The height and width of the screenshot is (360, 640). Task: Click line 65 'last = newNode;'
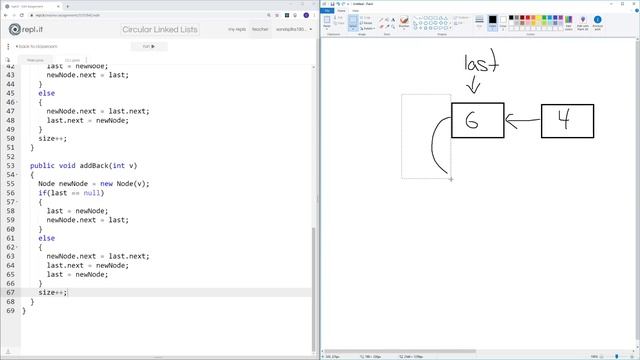(77, 274)
